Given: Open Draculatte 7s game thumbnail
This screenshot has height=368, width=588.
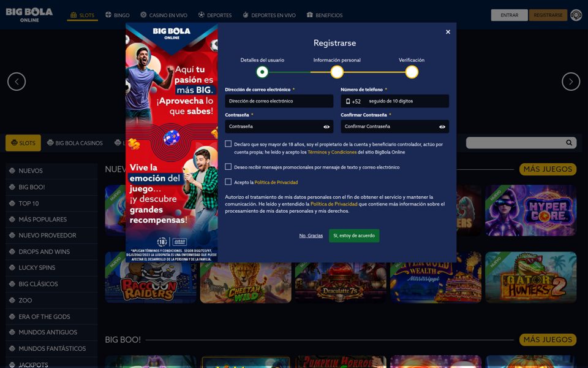Looking at the screenshot, I should (341, 282).
